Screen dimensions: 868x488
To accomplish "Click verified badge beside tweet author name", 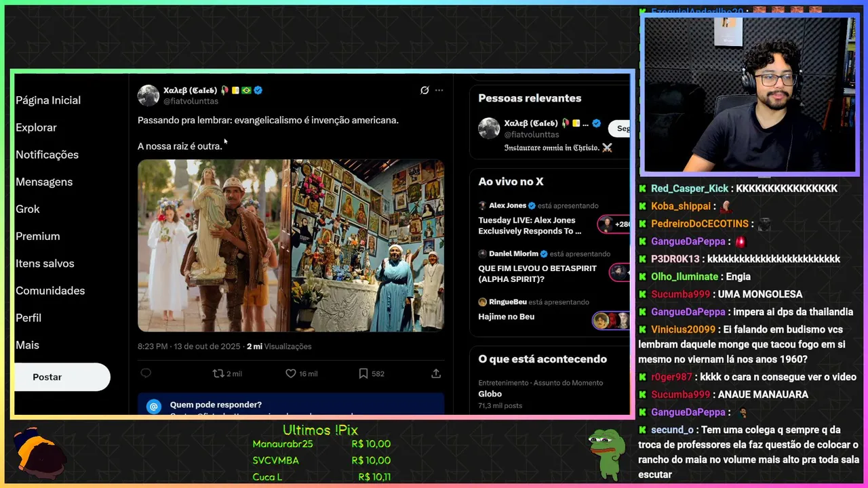I will 258,90.
